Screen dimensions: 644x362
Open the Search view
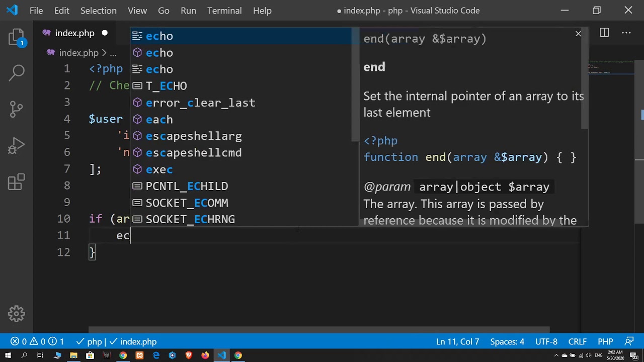17,72
